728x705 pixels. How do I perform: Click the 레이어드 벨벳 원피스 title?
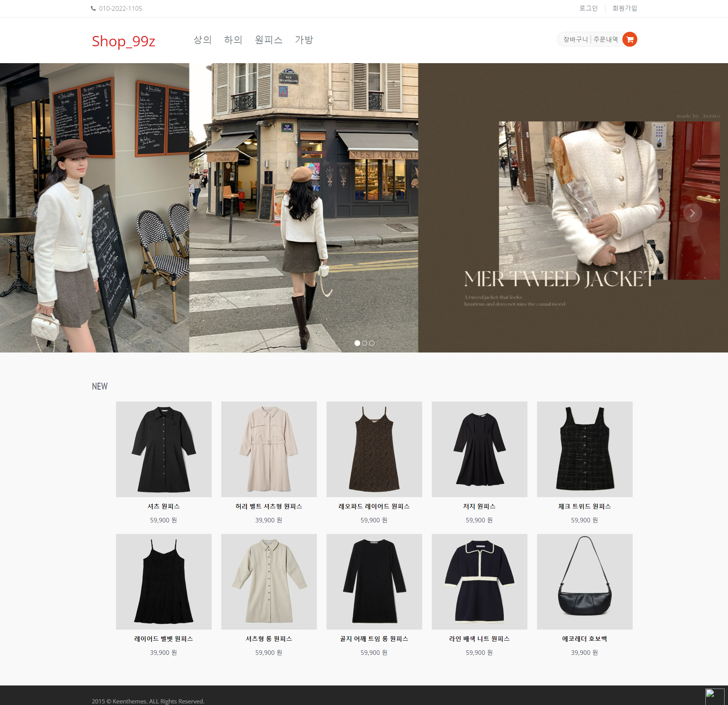pos(164,639)
